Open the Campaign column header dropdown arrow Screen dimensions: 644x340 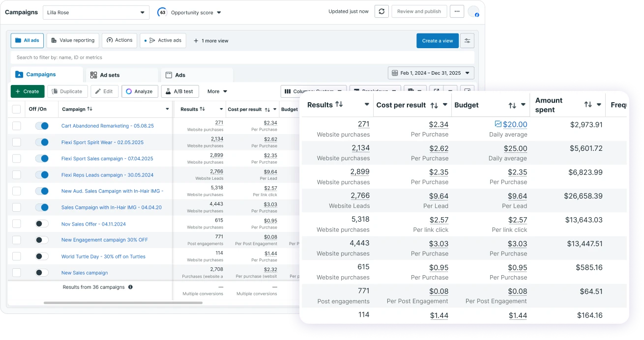click(x=168, y=109)
